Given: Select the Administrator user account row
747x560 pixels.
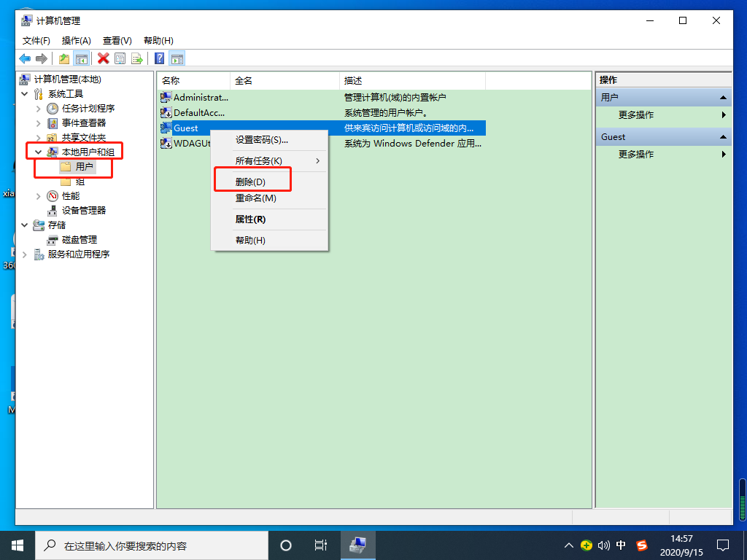Looking at the screenshot, I should coord(201,97).
